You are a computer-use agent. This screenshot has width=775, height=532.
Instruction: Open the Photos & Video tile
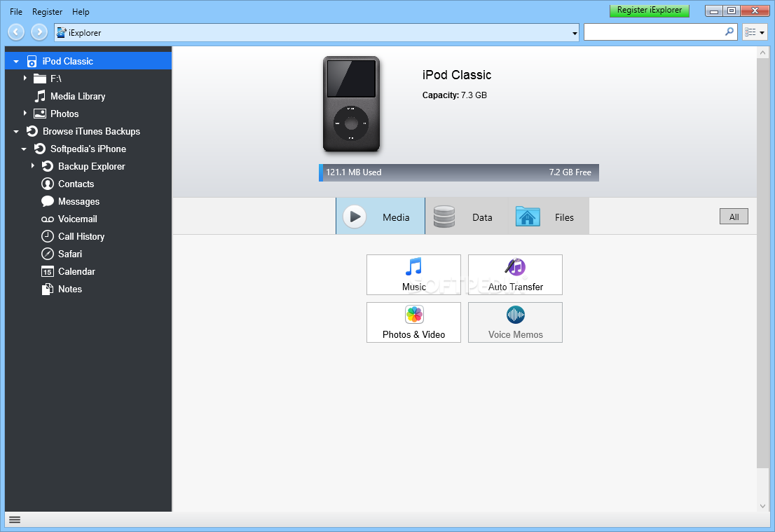click(413, 322)
